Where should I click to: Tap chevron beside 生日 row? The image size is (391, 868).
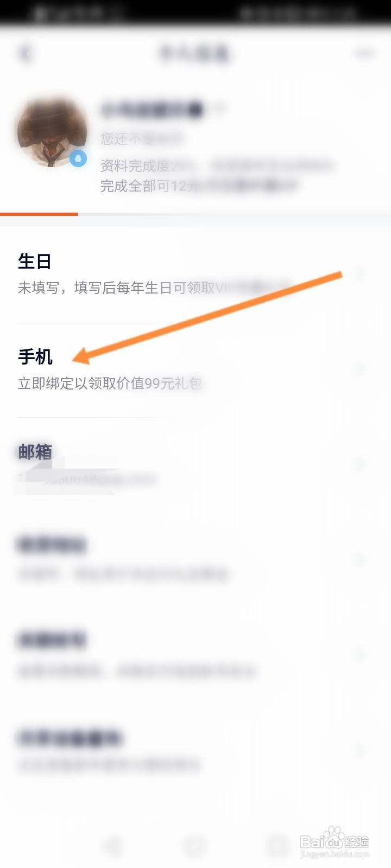point(361,273)
